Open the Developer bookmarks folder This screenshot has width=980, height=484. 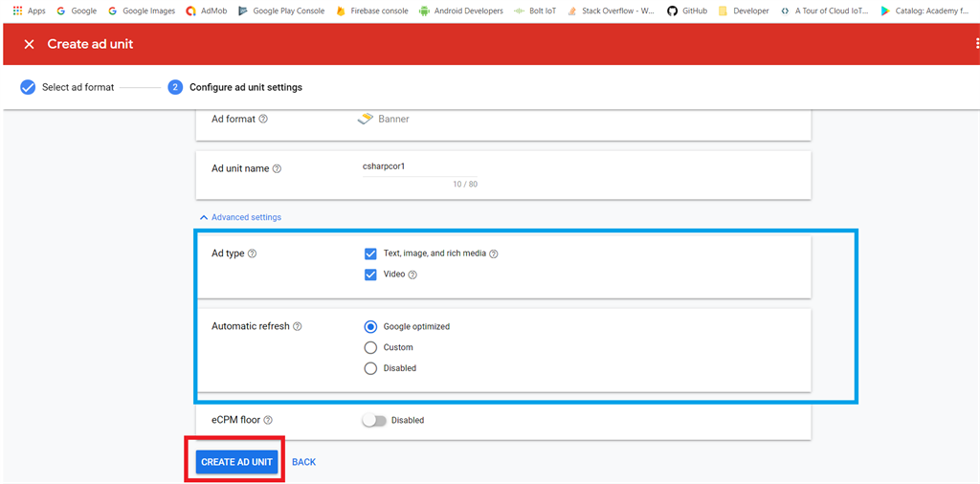pos(743,11)
